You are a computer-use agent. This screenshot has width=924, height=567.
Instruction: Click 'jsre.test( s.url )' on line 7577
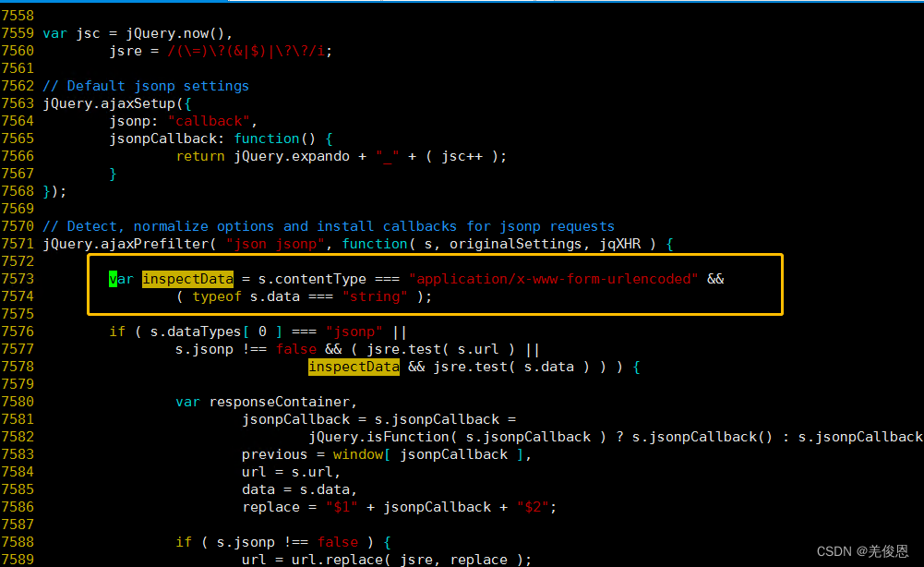coord(441,349)
